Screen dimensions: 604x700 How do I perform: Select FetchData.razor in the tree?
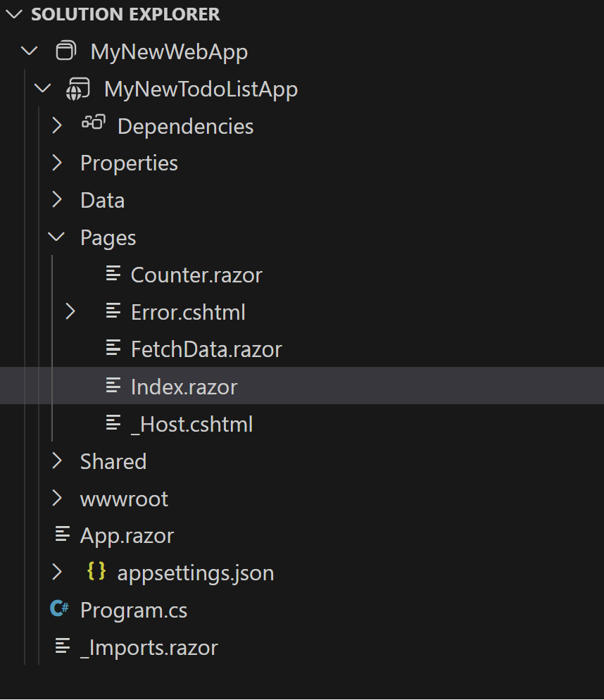click(x=206, y=349)
